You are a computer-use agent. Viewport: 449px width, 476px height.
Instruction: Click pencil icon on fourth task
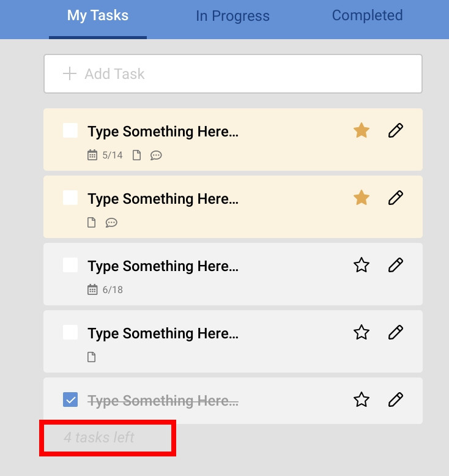pos(396,332)
